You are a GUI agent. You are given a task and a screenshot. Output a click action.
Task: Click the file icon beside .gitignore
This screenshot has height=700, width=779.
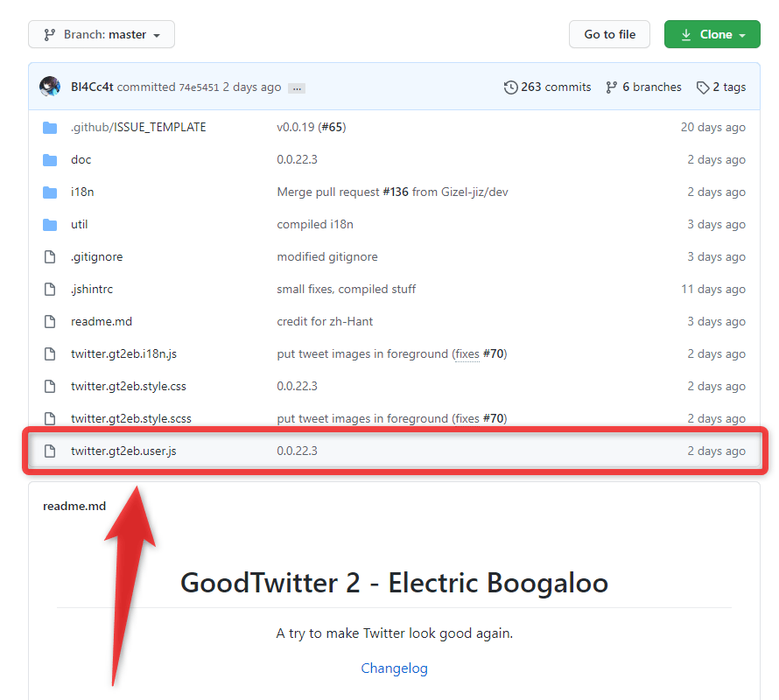pos(50,257)
